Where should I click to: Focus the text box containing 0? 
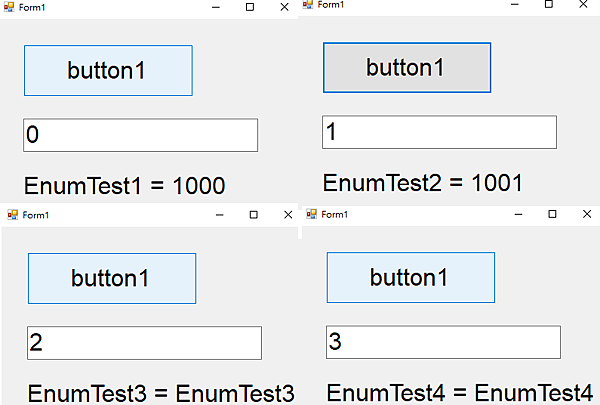(x=140, y=135)
